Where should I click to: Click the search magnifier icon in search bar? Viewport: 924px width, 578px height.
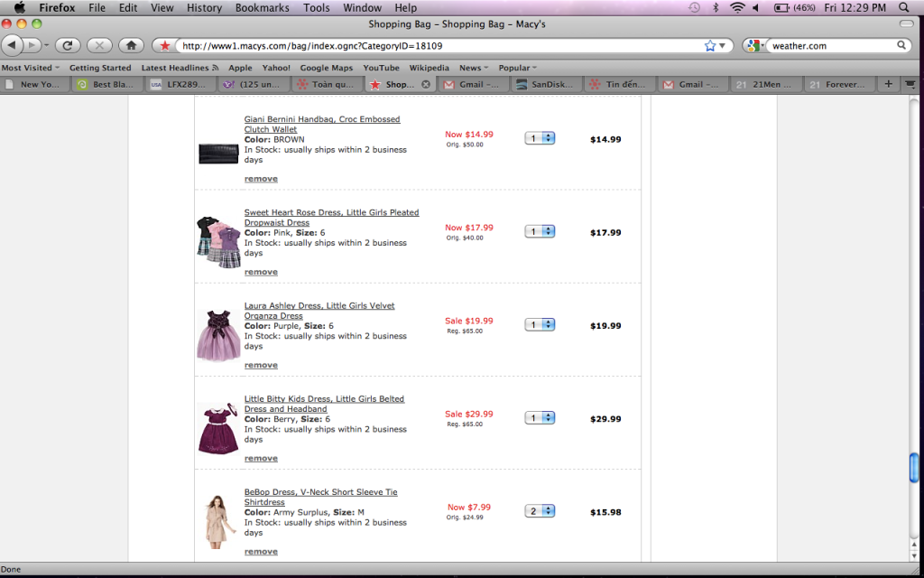(x=901, y=45)
